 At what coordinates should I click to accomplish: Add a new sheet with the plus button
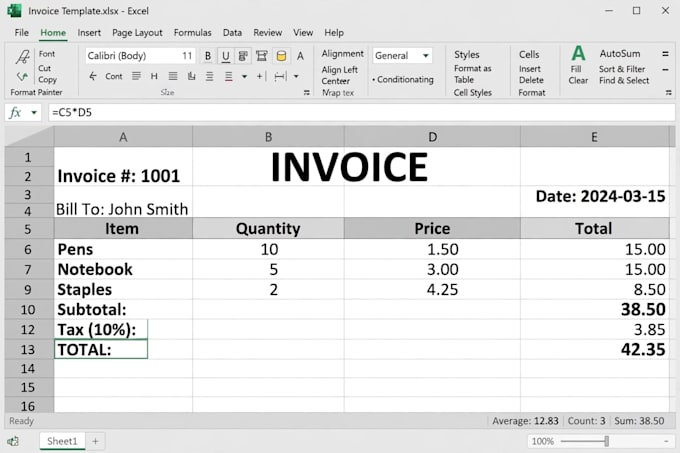click(x=95, y=441)
